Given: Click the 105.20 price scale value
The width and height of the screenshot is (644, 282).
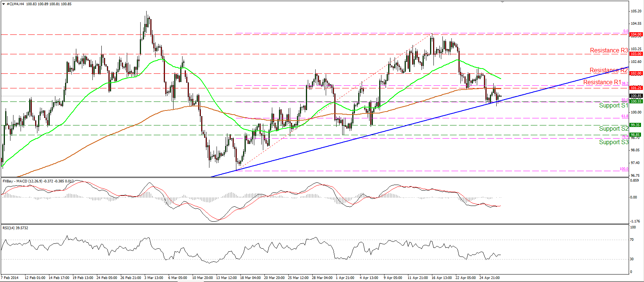Looking at the screenshot, I should click(x=636, y=11).
